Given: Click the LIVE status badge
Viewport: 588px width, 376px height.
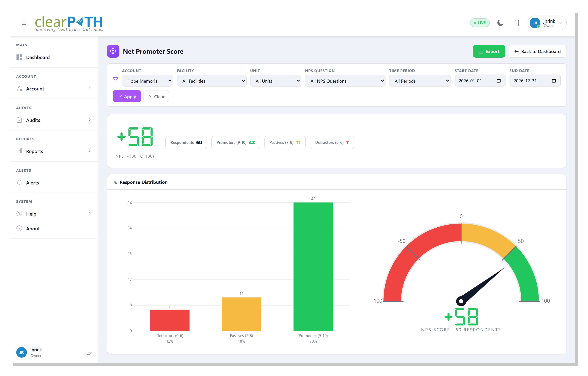Looking at the screenshot, I should (x=480, y=23).
